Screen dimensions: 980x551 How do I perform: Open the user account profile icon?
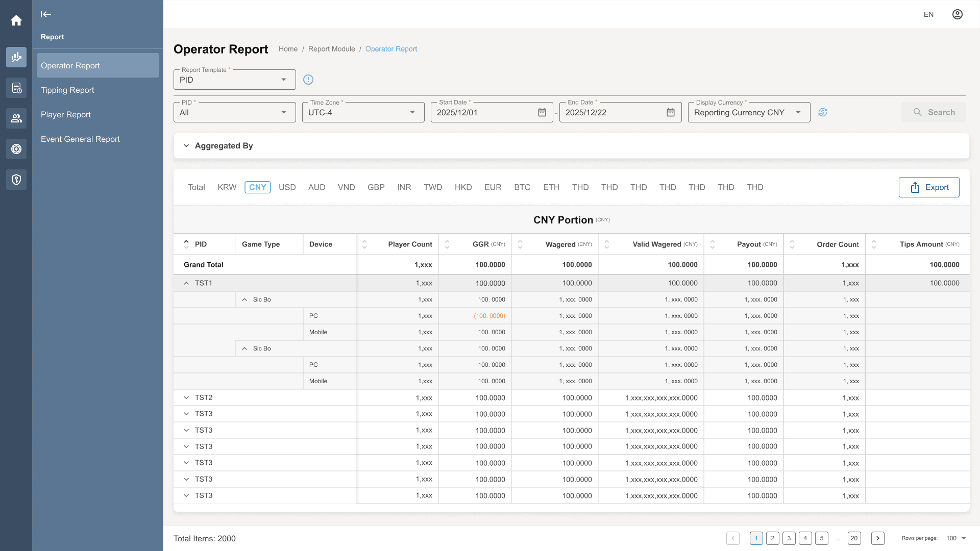click(x=958, y=14)
